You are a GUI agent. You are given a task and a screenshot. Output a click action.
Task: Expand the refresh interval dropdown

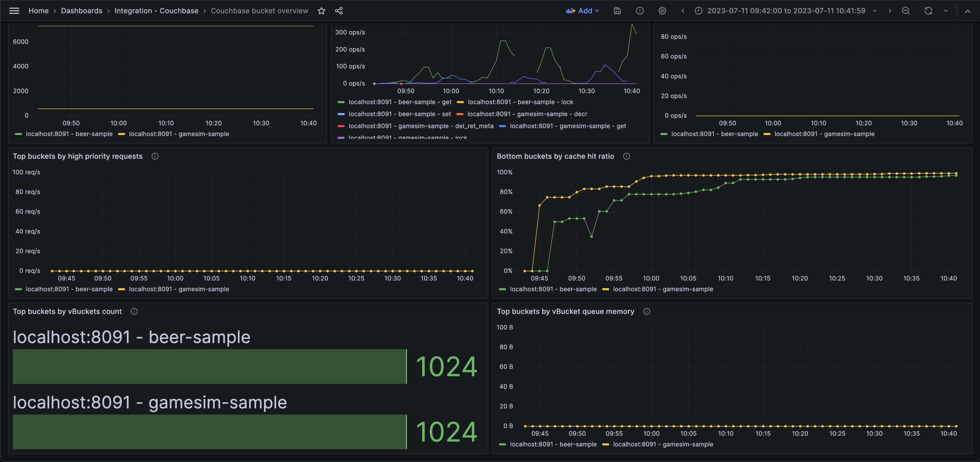pos(945,11)
